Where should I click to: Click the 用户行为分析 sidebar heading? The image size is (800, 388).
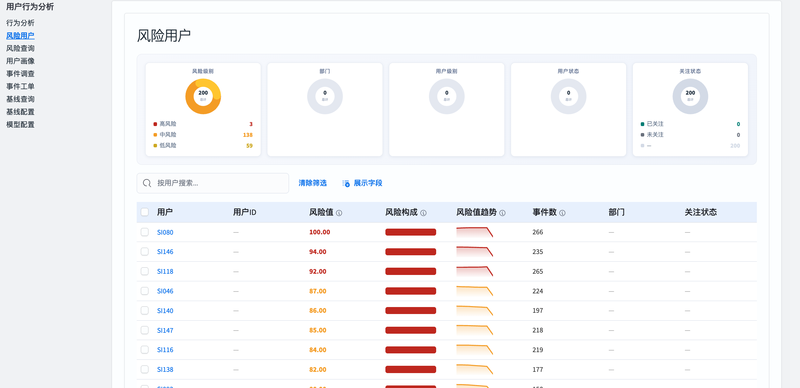(30, 7)
